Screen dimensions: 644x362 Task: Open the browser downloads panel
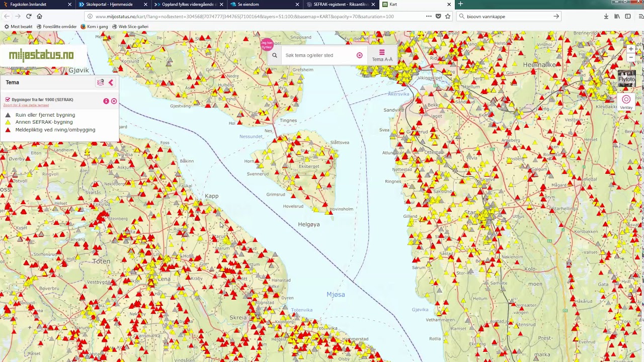[x=606, y=17]
